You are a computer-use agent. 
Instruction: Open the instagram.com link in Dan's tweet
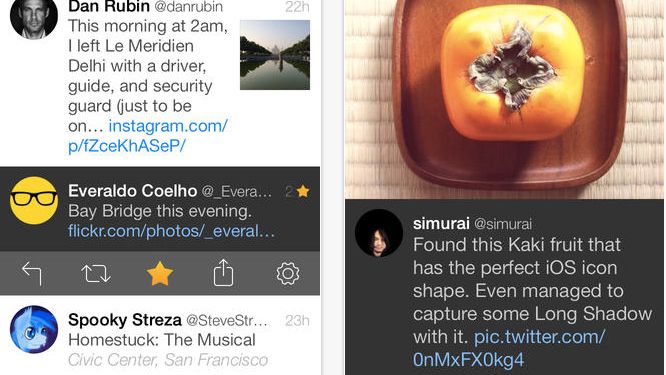click(147, 136)
